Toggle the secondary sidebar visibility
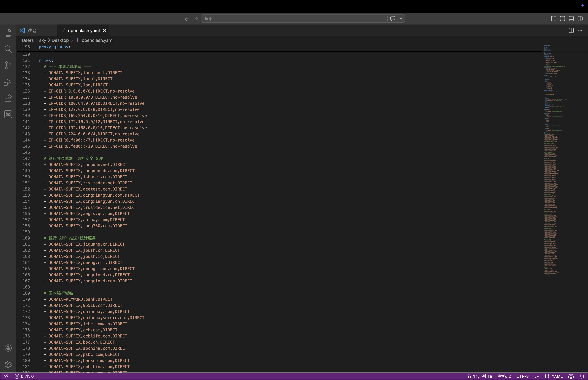The width and height of the screenshot is (588, 380). click(580, 19)
